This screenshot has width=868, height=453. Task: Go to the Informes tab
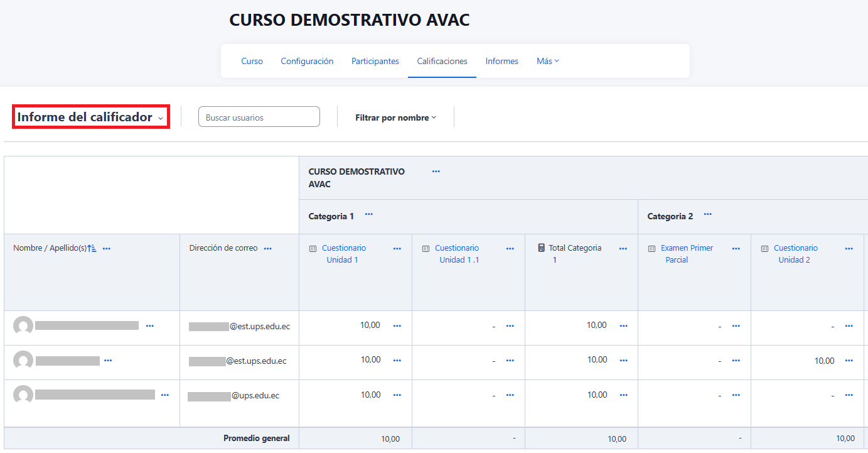click(501, 62)
